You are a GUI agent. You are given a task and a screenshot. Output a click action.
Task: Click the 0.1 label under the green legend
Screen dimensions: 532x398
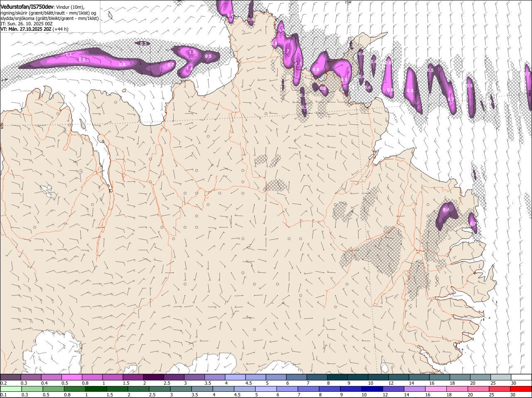click(3, 395)
